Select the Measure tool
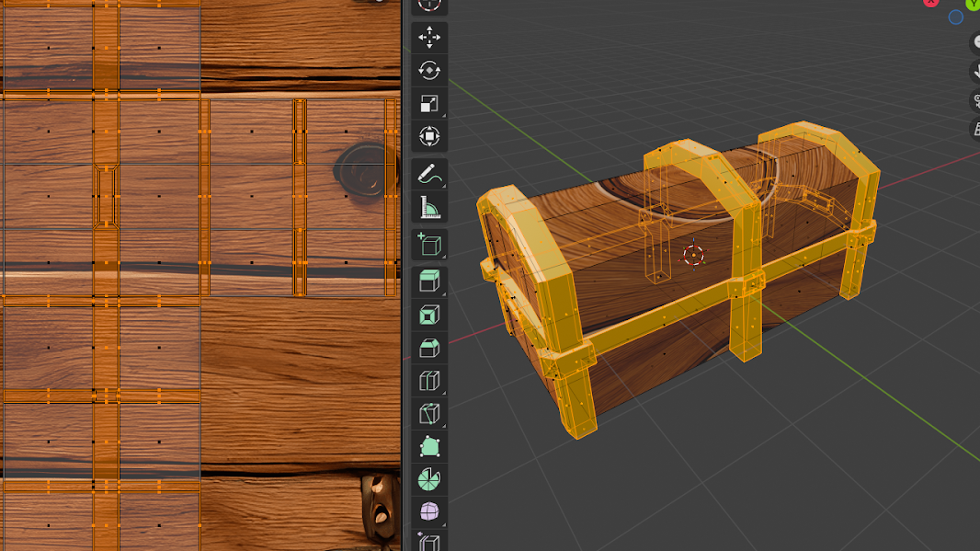Screen dimensions: 980x551 pyautogui.click(x=428, y=208)
